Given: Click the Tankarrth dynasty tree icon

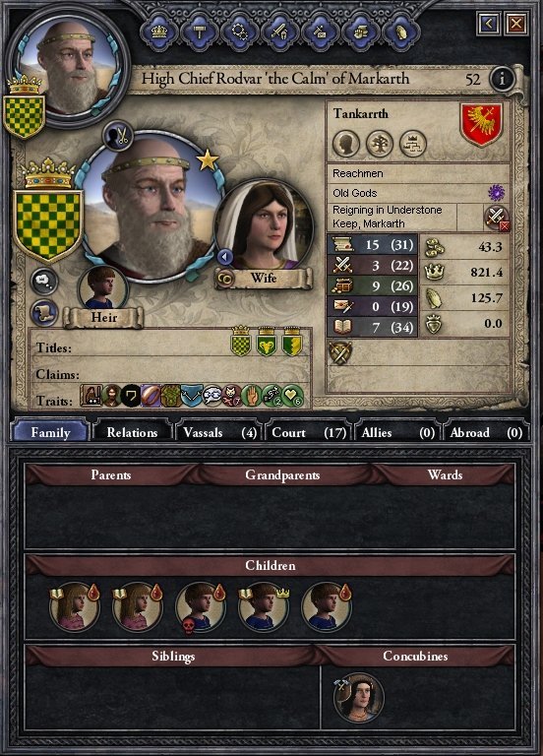Looking at the screenshot, I should click(379, 144).
